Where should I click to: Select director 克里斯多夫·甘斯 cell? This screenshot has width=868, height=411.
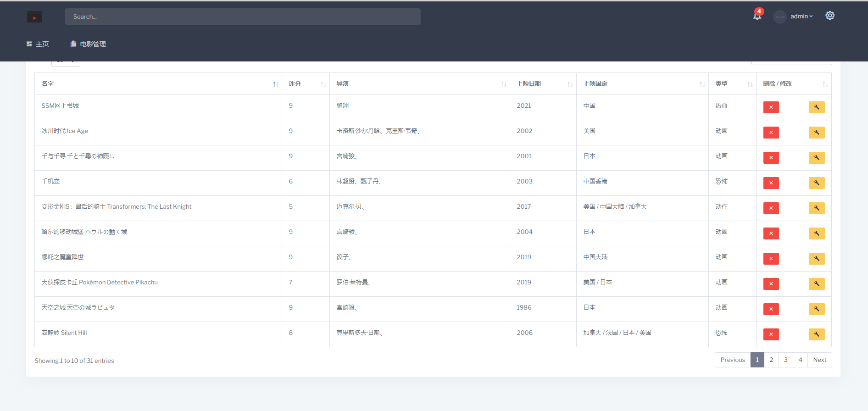[x=420, y=334]
